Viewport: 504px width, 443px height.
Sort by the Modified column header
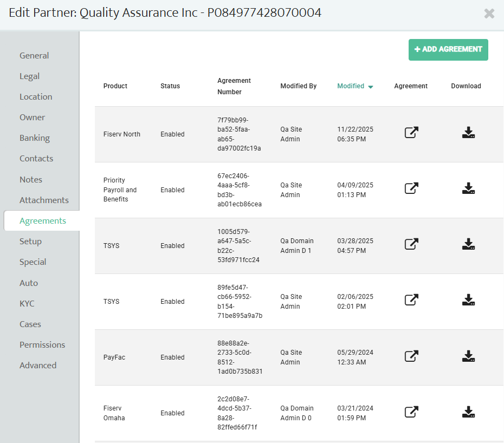tap(351, 86)
